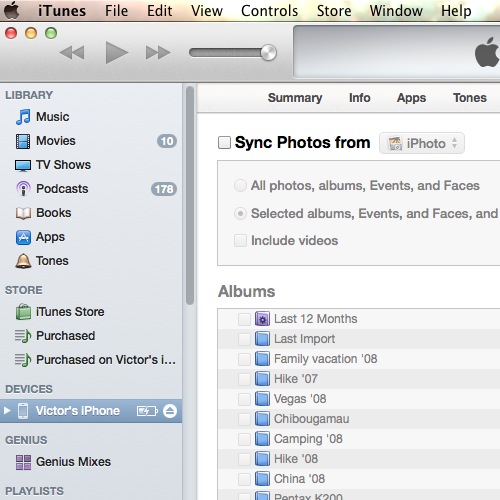Click the rewind playback button
500x500 pixels.
coord(72,53)
